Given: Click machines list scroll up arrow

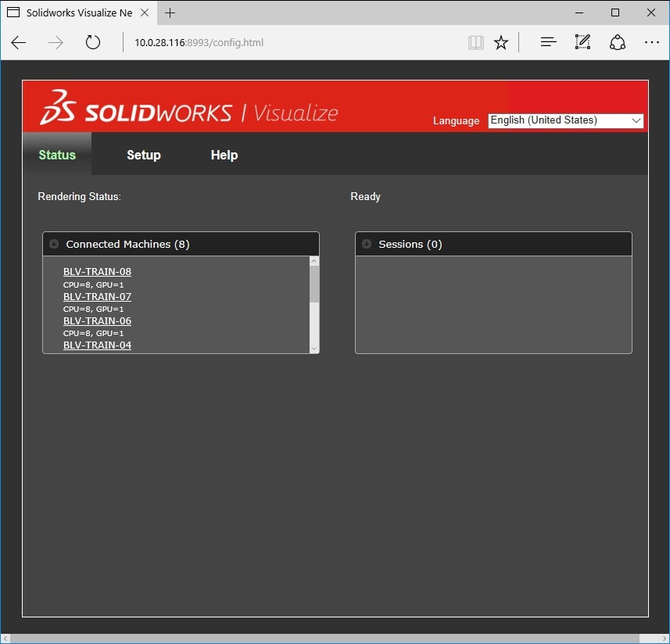Looking at the screenshot, I should tap(314, 261).
